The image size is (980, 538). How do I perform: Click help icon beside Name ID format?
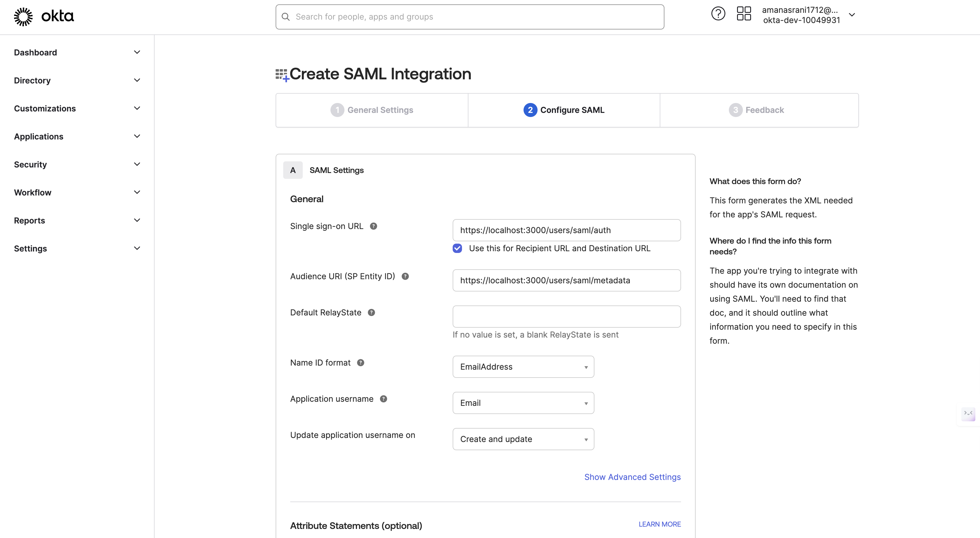click(x=361, y=363)
